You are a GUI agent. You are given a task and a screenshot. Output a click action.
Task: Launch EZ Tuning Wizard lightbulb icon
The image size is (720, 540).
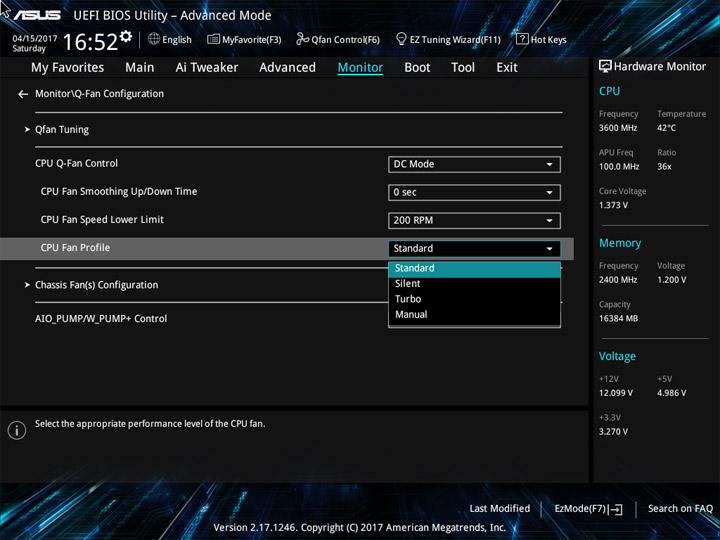coord(401,39)
